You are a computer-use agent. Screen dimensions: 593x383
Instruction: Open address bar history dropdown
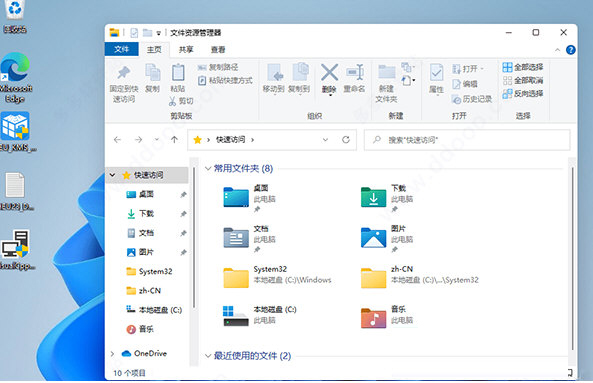coord(325,140)
